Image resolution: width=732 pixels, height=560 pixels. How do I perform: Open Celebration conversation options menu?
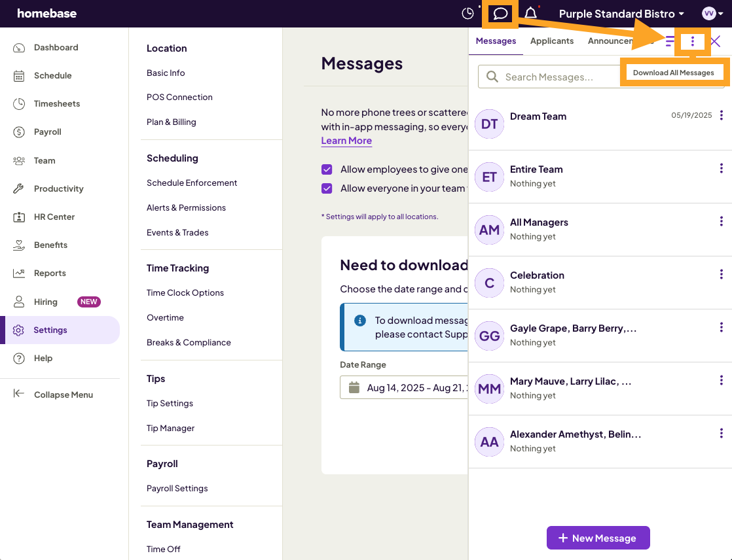point(722,274)
